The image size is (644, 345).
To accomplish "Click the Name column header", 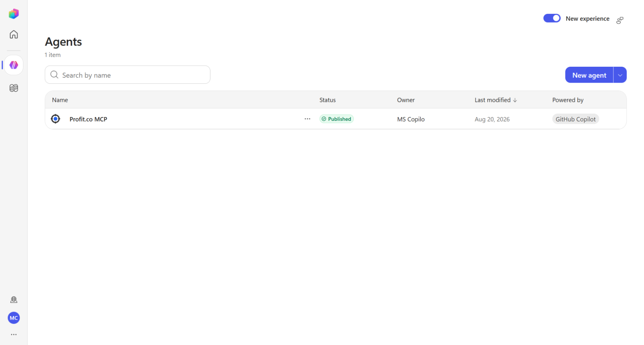I will coord(60,100).
